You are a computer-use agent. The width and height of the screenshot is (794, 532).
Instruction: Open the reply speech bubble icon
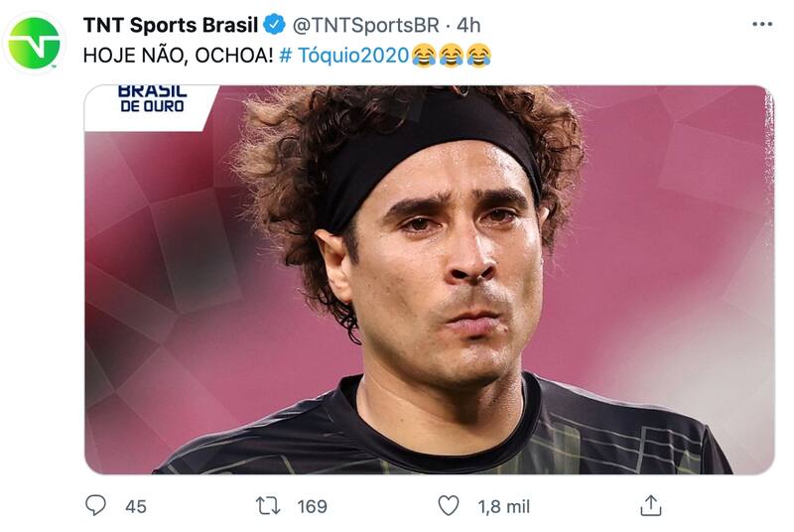(95, 505)
